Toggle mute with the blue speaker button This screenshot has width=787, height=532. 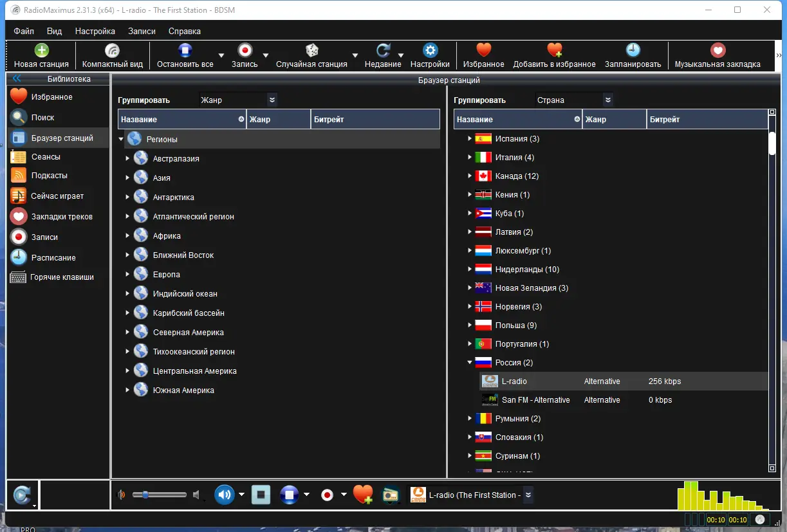click(x=224, y=495)
